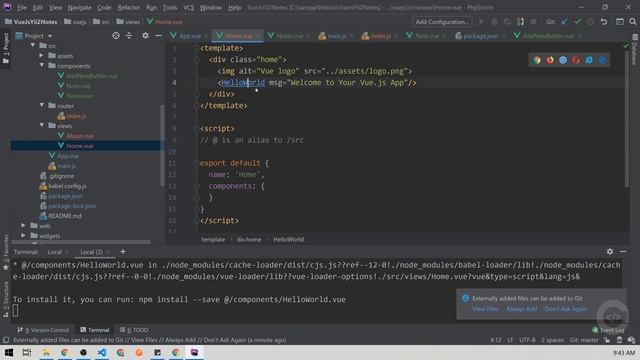The image size is (640, 360).
Task: Hide the Project panel with minus icon
Action: [158, 36]
